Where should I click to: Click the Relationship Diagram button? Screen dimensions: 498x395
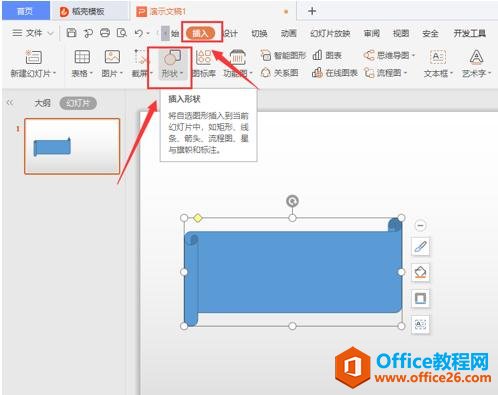[279, 73]
